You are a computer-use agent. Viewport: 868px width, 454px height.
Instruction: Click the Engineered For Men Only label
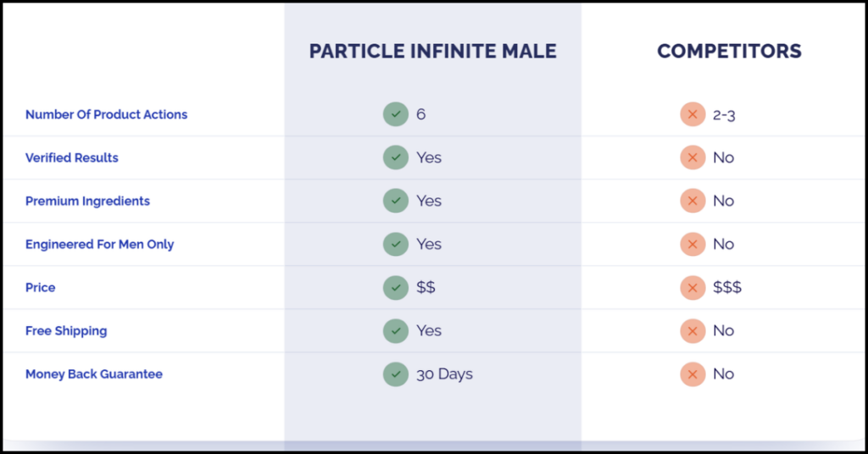100,245
